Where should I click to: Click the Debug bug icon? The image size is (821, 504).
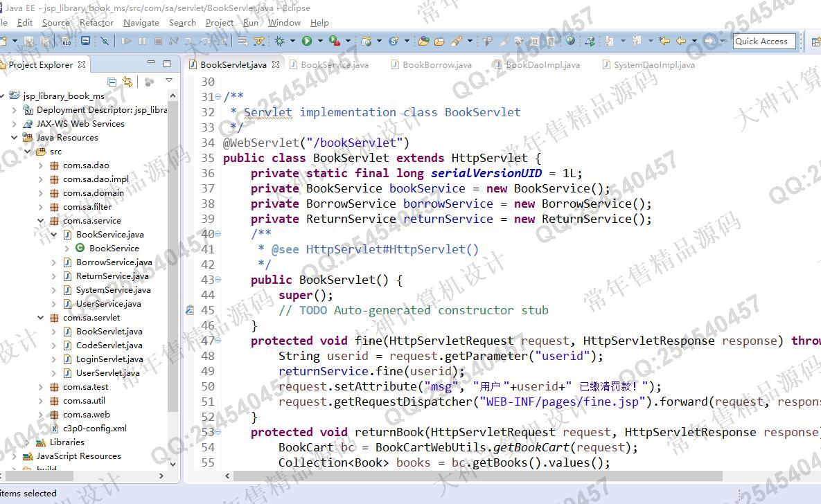tap(280, 41)
